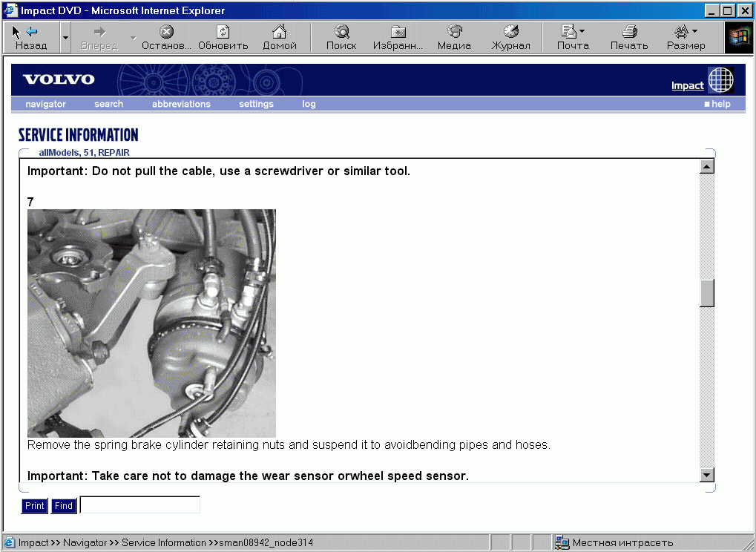Open Favorites (Избранн...) toolbar icon
Image resolution: width=756 pixels, height=552 pixels.
[398, 32]
